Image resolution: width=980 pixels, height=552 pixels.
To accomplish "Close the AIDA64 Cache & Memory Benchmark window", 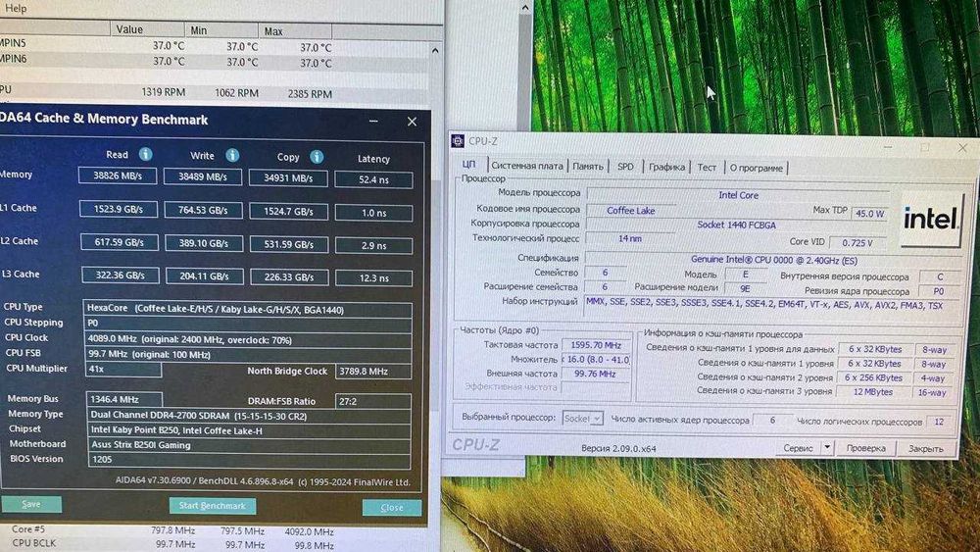I will pos(412,122).
